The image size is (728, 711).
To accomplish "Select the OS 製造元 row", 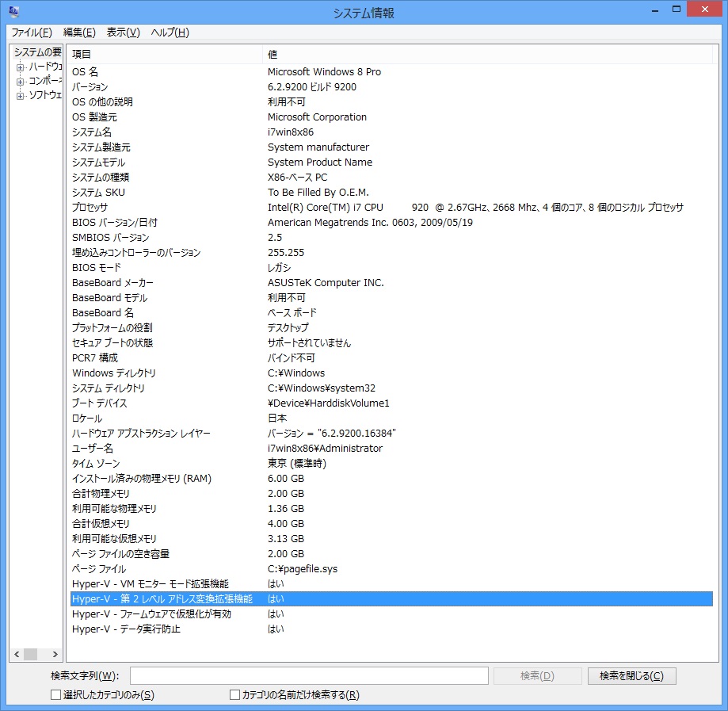I will 391,117.
